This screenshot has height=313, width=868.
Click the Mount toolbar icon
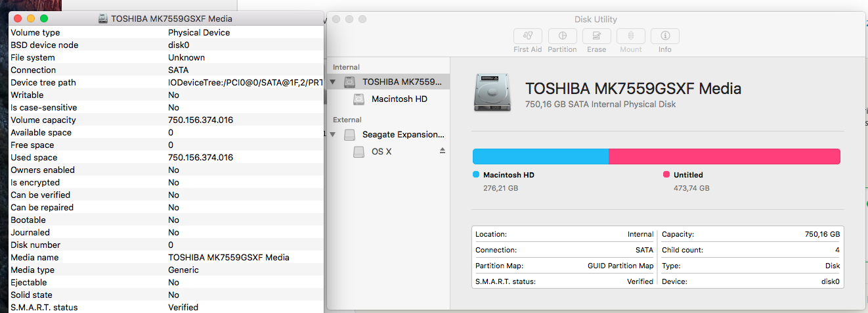(x=630, y=36)
